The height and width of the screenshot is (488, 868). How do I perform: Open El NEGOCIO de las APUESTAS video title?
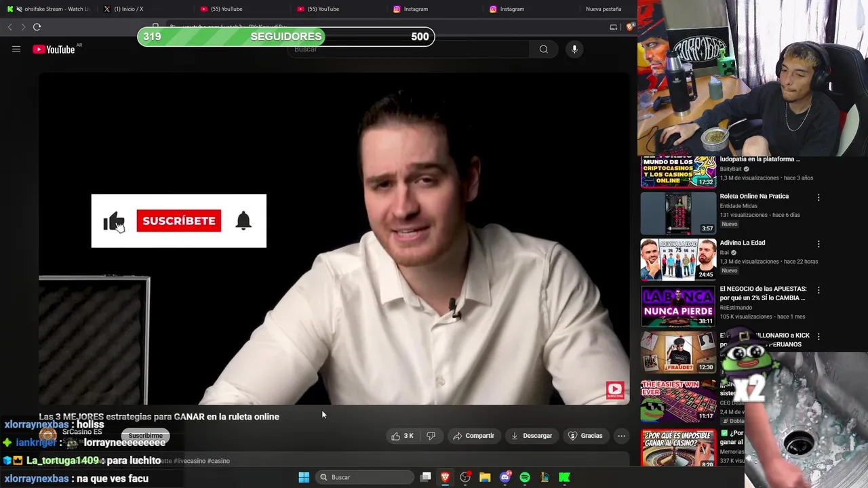pos(763,293)
